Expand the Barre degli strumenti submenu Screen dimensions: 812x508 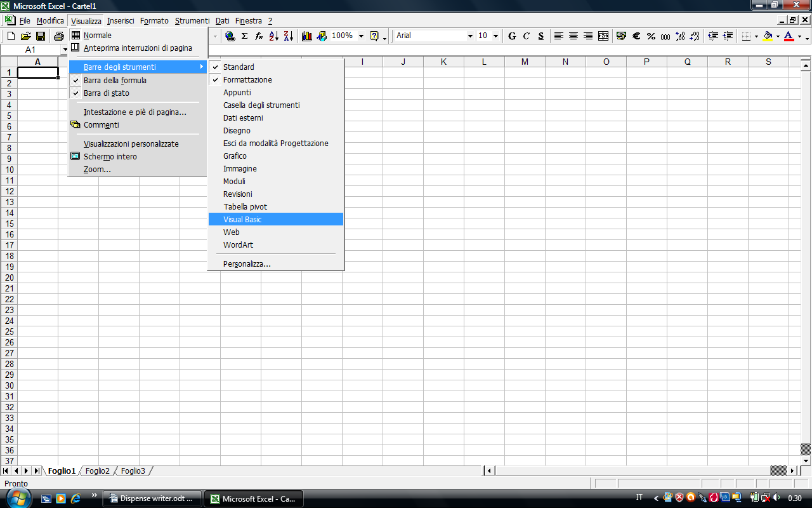[138, 67]
